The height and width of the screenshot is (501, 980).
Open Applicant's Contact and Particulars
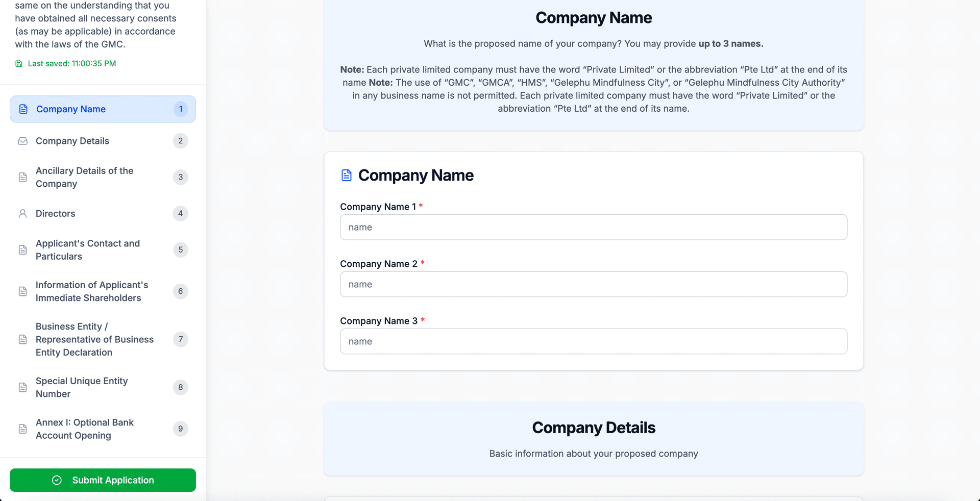coord(87,250)
